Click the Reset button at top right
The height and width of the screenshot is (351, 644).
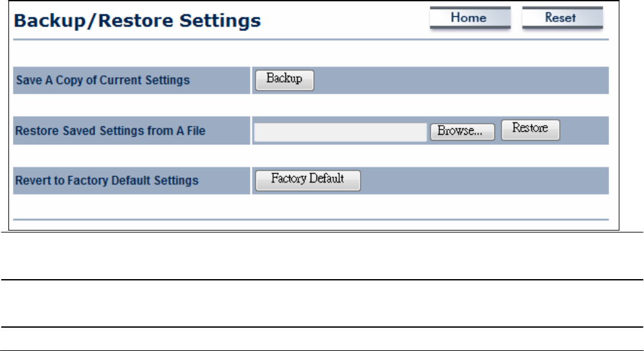(x=562, y=17)
